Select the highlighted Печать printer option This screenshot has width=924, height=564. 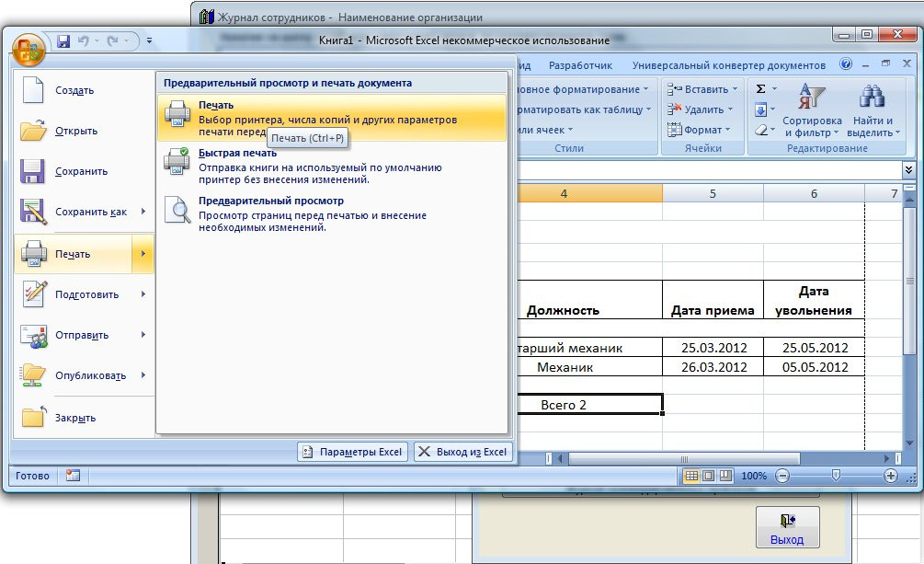click(332, 118)
